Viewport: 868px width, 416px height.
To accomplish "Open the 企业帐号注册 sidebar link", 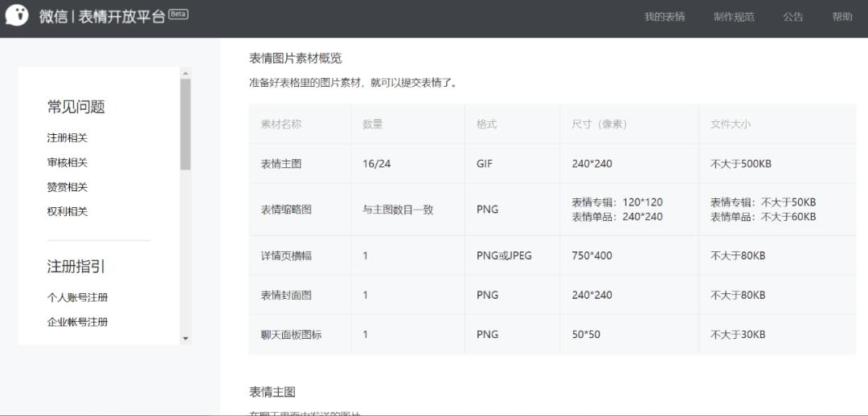I will (x=77, y=322).
